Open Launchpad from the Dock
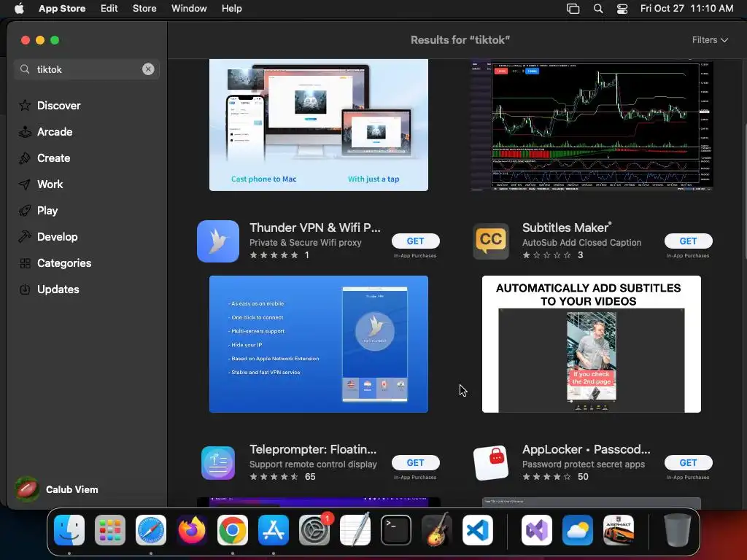Viewport: 747px width, 560px height. coord(110,530)
